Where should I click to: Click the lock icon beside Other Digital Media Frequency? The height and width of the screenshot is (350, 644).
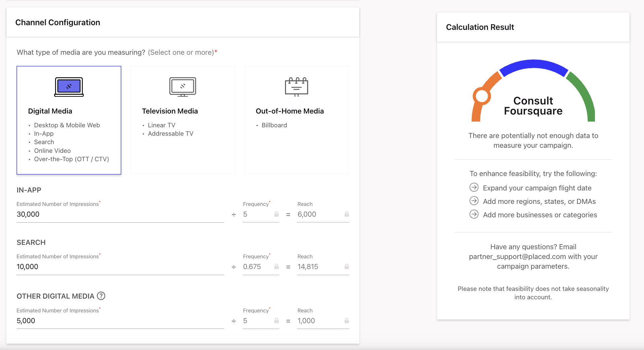[276, 321]
